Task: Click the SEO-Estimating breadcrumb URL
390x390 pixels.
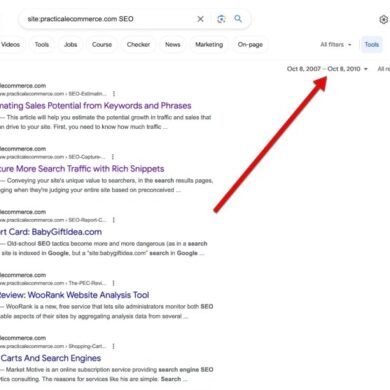Action: [53, 94]
